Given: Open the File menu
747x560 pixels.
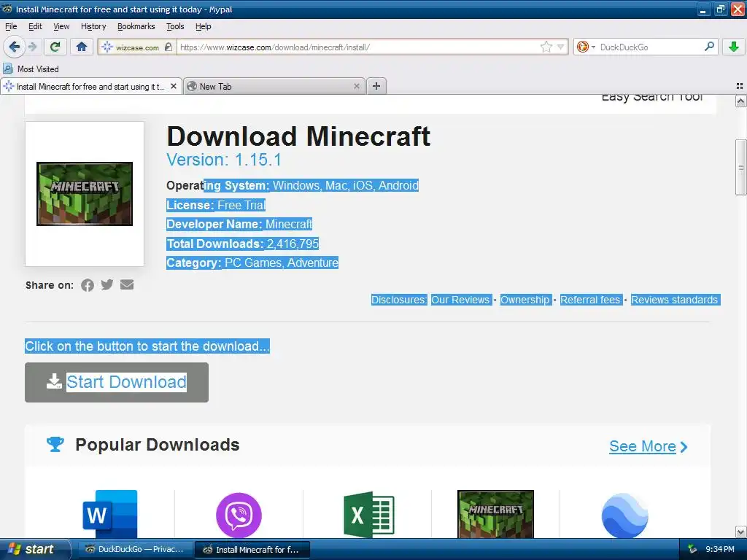Looking at the screenshot, I should tap(11, 26).
